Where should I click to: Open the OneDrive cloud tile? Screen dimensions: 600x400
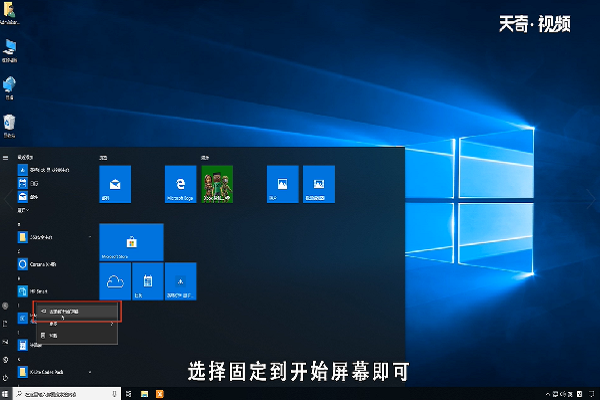pyautogui.click(x=115, y=281)
